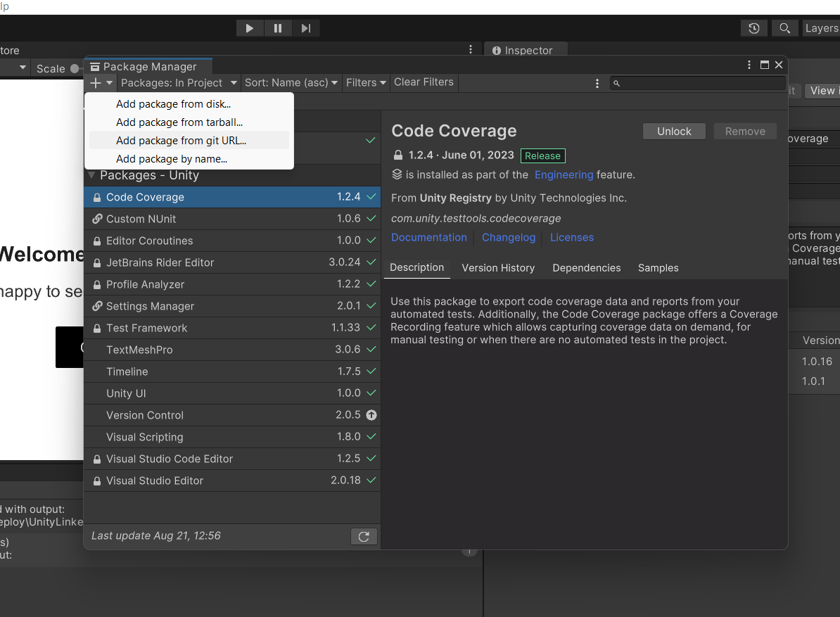Viewport: 840px width, 617px height.
Task: Focus the package search field
Action: point(698,83)
